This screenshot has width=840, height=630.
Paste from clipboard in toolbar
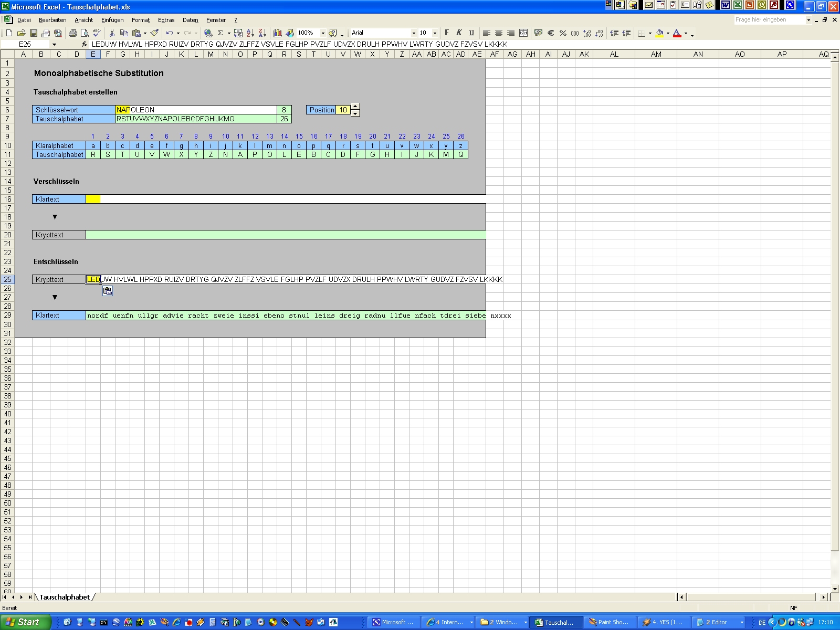point(136,33)
